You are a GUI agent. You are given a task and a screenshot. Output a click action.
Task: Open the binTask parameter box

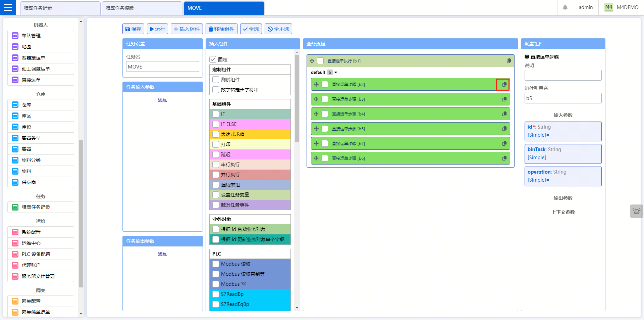pos(563,154)
